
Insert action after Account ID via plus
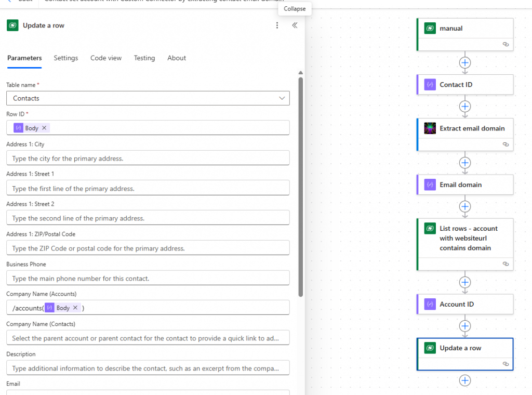(x=465, y=326)
